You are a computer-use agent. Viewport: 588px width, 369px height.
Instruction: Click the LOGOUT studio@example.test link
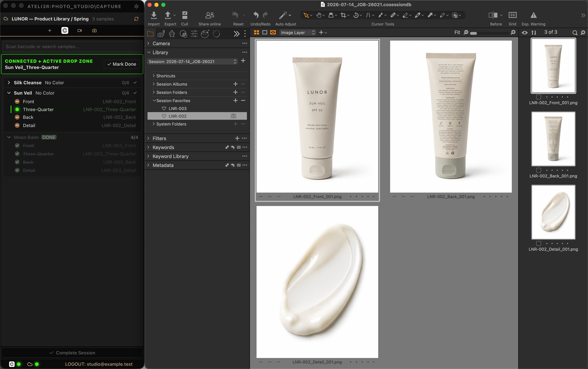99,364
